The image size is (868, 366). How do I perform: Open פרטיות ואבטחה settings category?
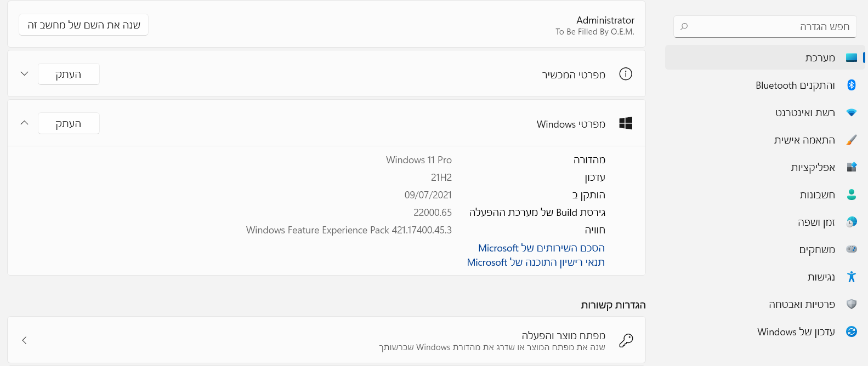tap(765, 304)
